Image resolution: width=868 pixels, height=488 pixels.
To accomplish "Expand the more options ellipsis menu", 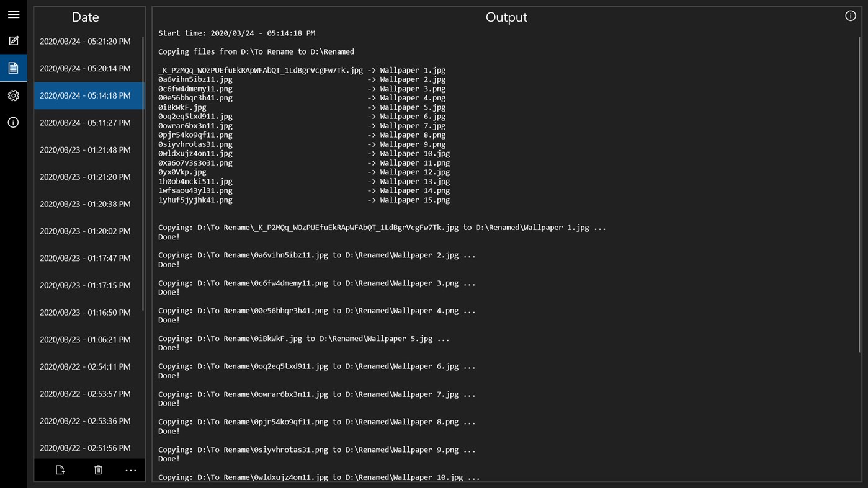I will click(130, 470).
